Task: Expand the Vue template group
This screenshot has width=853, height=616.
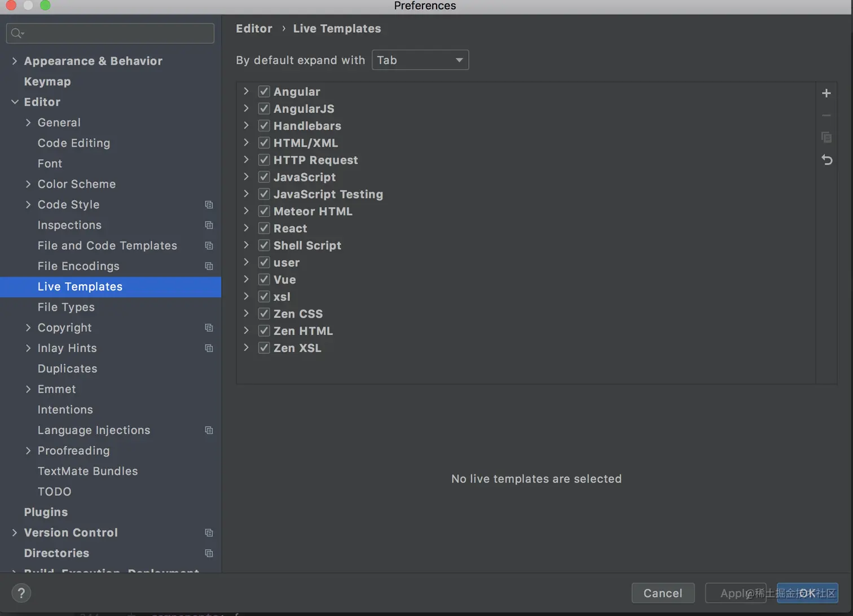Action: pos(246,279)
